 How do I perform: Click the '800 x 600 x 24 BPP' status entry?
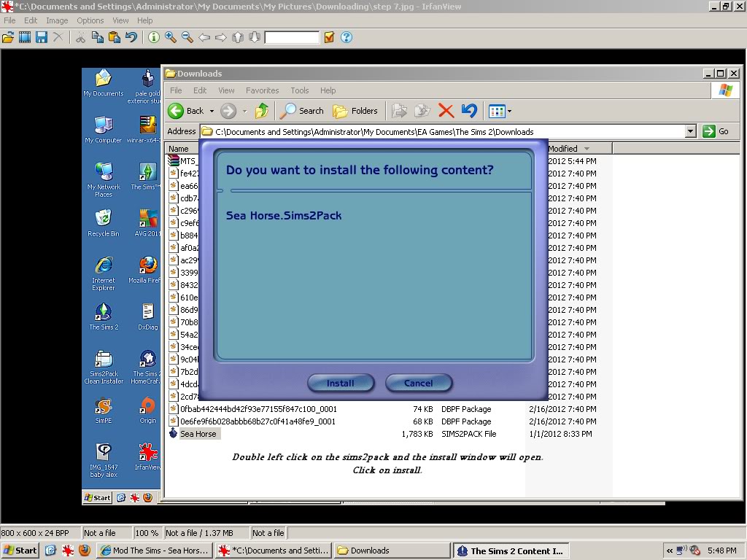click(41, 533)
